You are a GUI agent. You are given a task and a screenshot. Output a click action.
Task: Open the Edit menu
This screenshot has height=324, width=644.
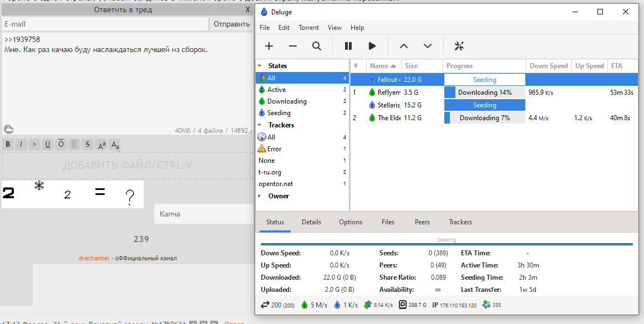[x=284, y=28]
